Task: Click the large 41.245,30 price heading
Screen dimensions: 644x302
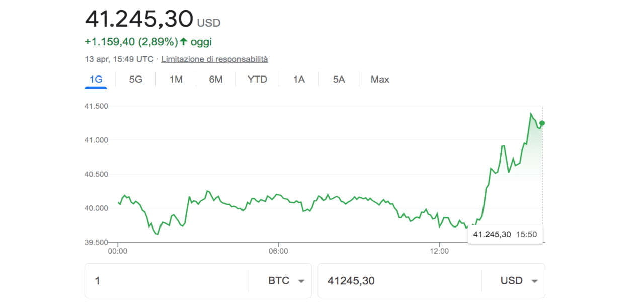Action: pyautogui.click(x=139, y=19)
